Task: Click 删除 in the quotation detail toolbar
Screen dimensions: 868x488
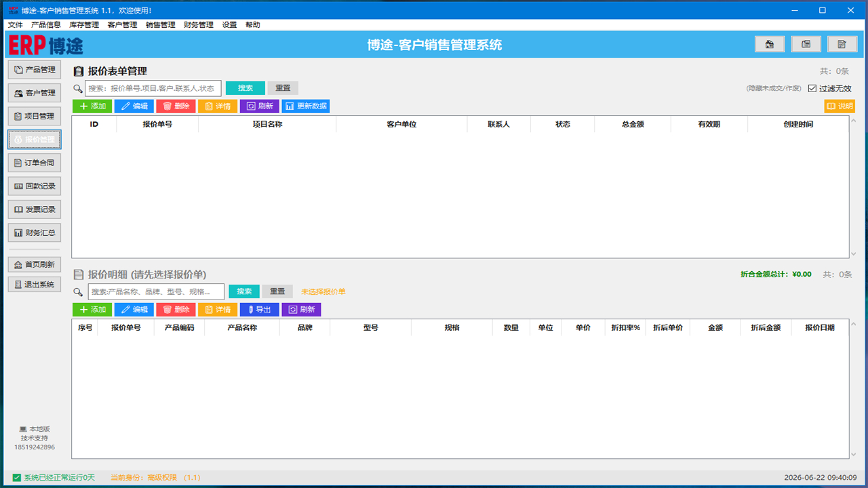Action: click(x=176, y=310)
